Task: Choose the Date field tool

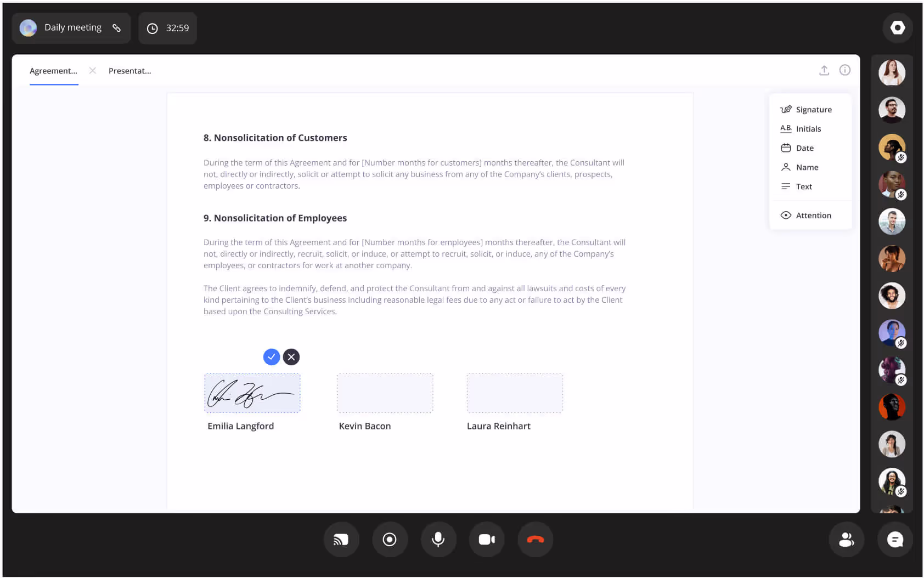Action: pos(797,148)
